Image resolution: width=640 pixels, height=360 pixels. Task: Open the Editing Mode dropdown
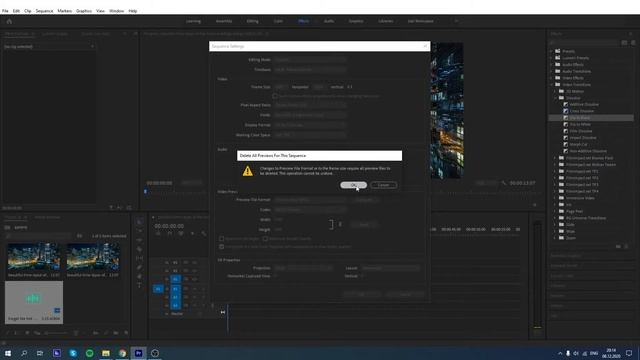[x=310, y=60]
